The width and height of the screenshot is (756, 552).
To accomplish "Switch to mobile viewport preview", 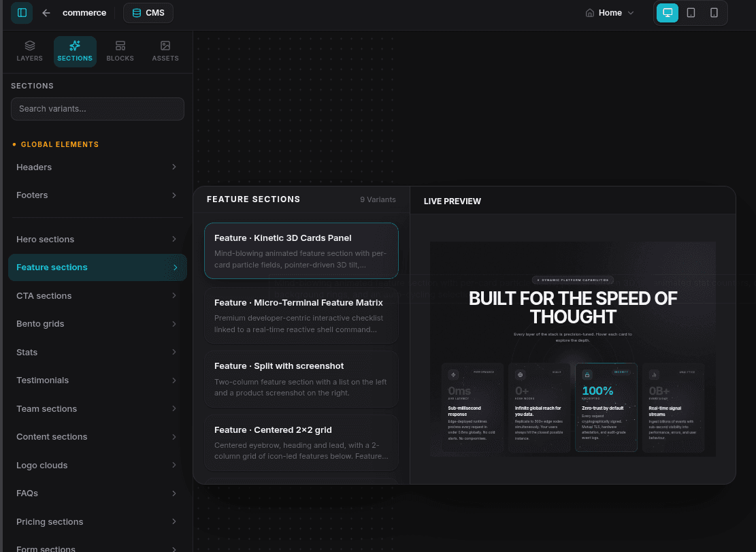I will coord(714,13).
